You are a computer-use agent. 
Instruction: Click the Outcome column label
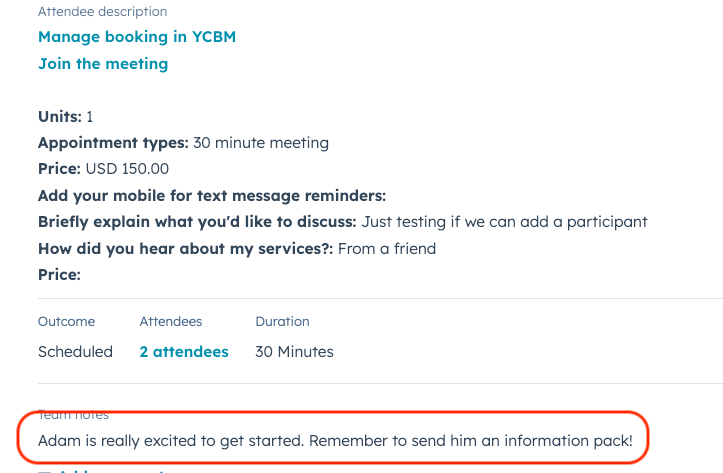point(66,321)
